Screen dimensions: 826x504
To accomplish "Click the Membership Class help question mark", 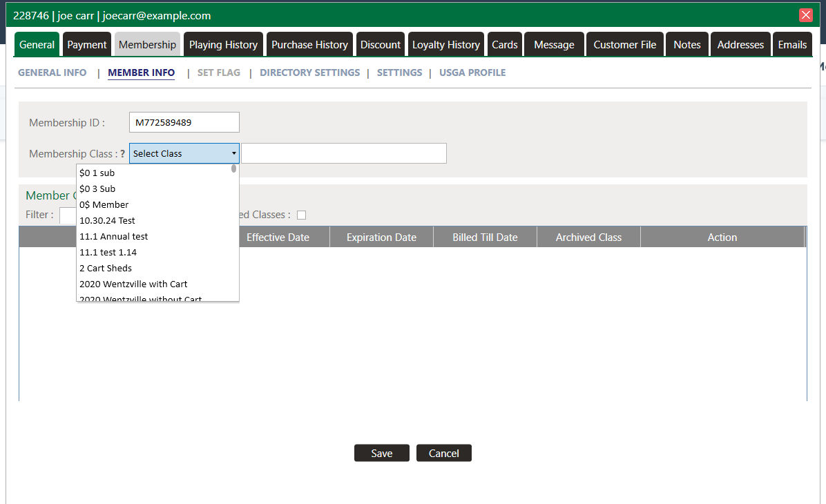I will coord(123,154).
